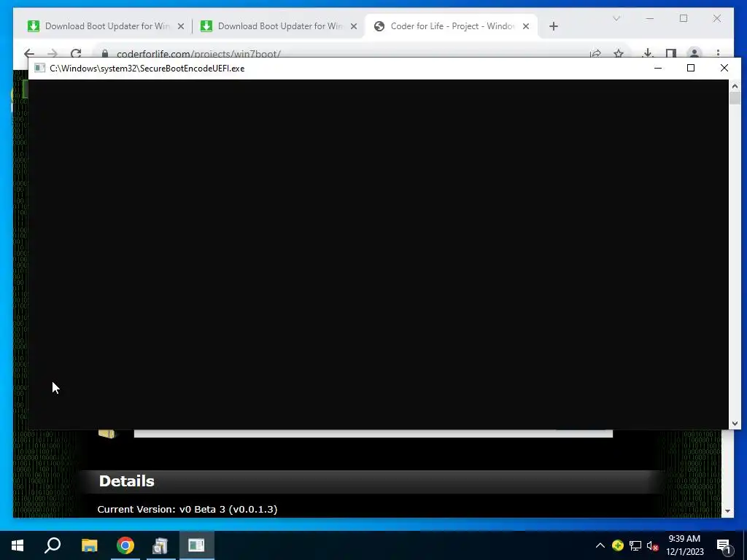Share this page icon in Chrome
This screenshot has height=560, width=747.
(x=595, y=53)
